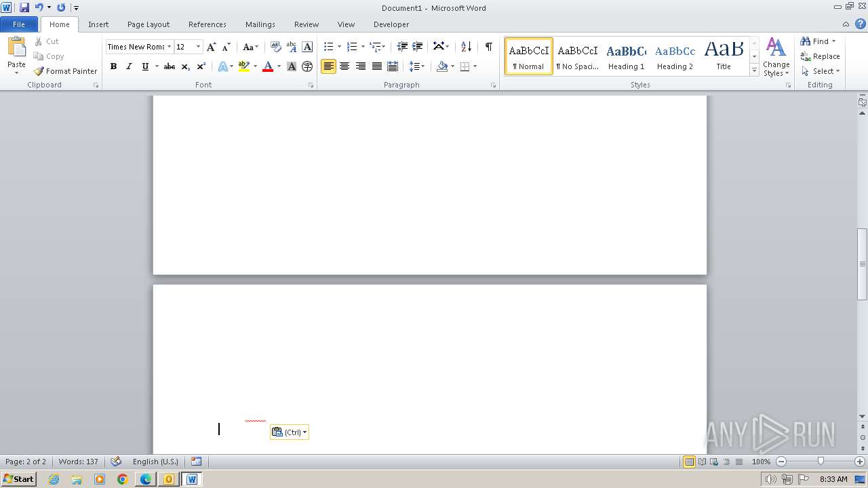Select Align Text Left
The width and height of the screenshot is (868, 488).
click(328, 66)
